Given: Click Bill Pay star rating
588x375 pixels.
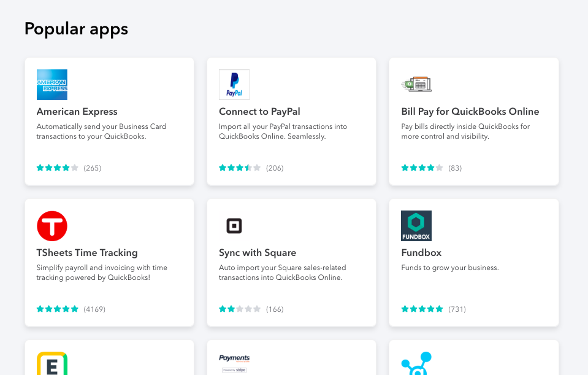Looking at the screenshot, I should point(422,168).
